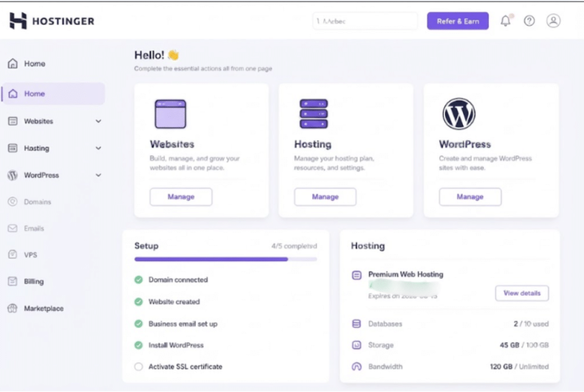Click the Install WordPress label
The width and height of the screenshot is (584, 392).
click(x=176, y=345)
